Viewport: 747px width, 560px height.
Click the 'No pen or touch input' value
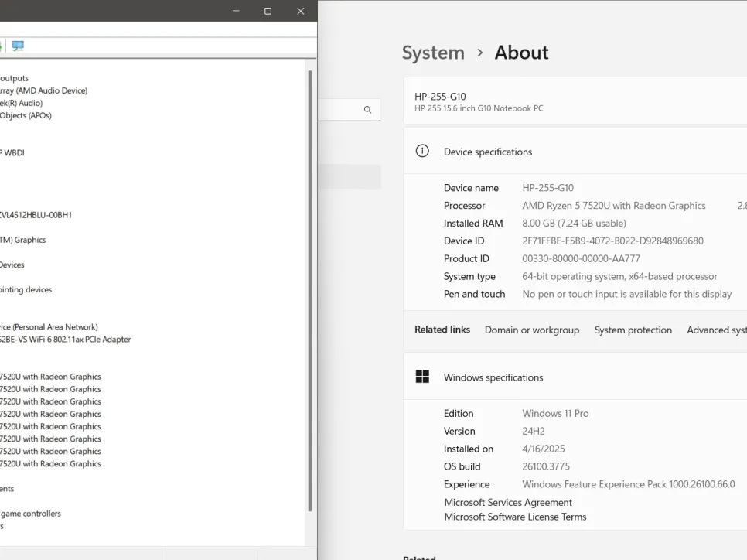coord(627,294)
